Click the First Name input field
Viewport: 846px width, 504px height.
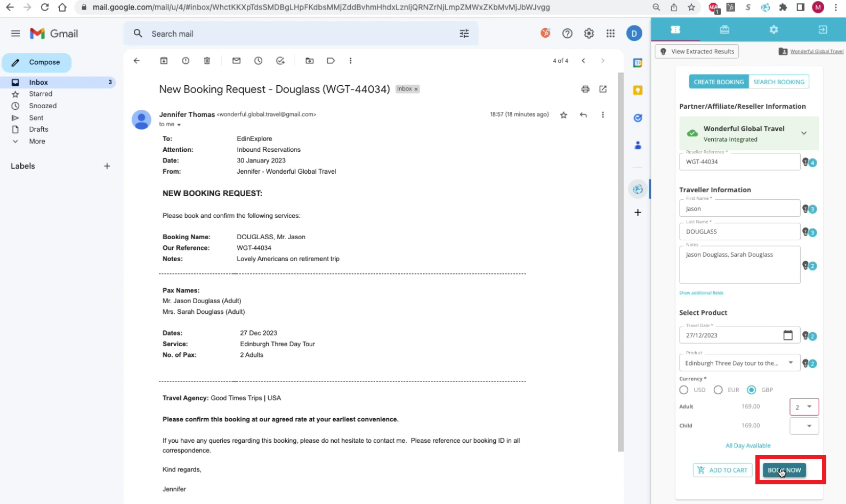739,208
